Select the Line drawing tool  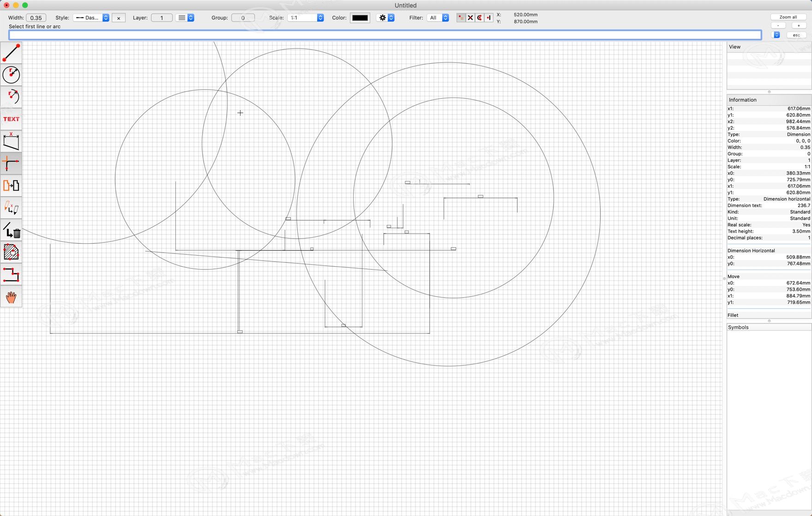[x=11, y=53]
